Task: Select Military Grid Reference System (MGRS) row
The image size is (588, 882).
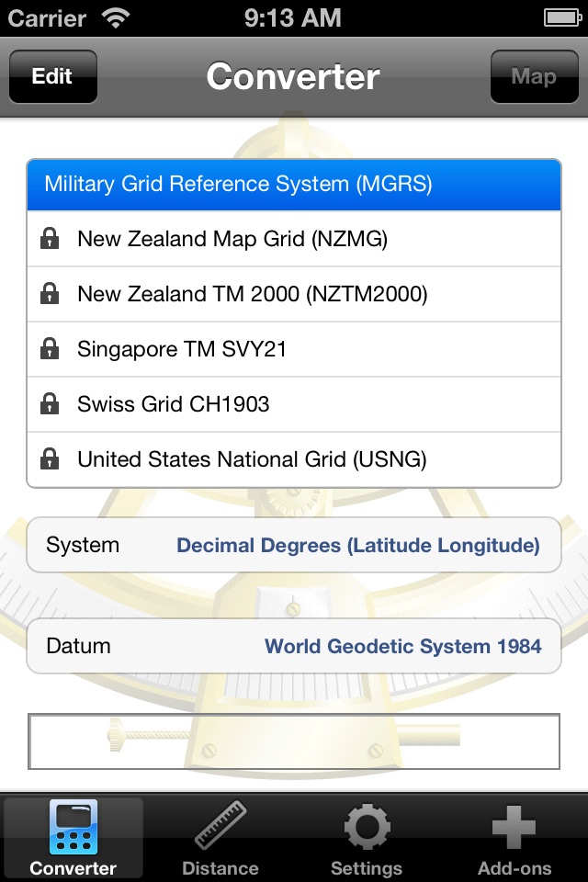Action: 294,185
